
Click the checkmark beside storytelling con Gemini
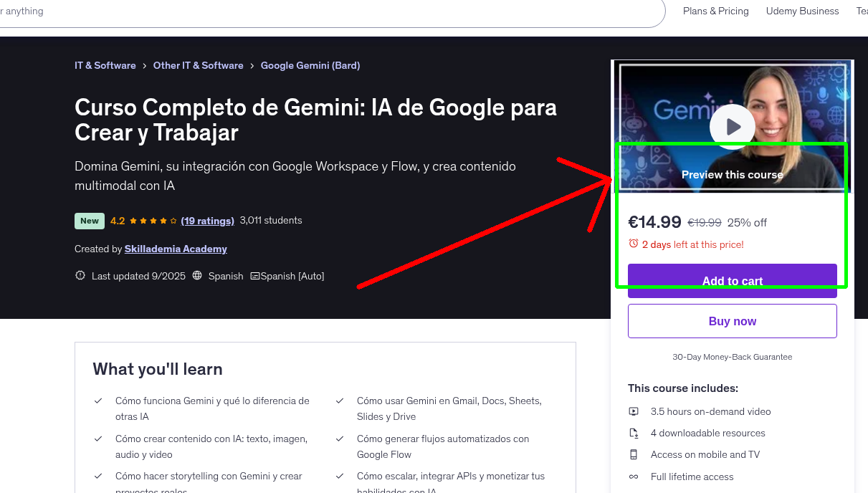(x=99, y=475)
